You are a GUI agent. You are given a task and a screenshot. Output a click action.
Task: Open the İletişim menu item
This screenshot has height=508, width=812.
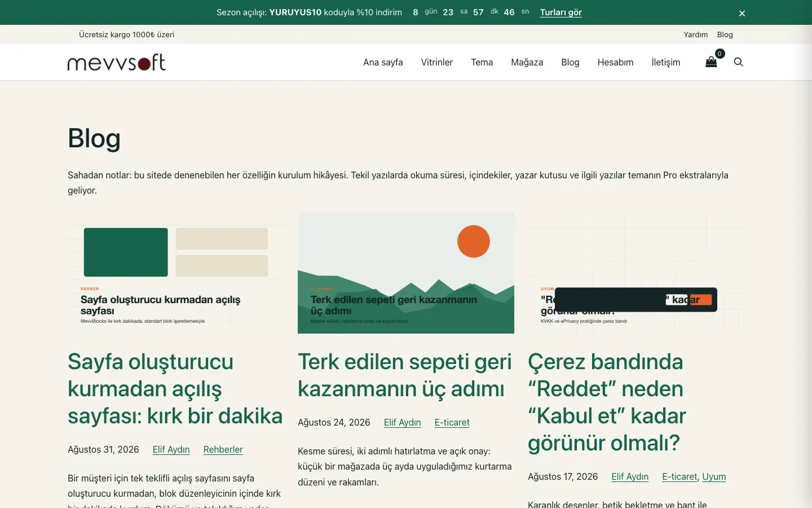pos(666,62)
